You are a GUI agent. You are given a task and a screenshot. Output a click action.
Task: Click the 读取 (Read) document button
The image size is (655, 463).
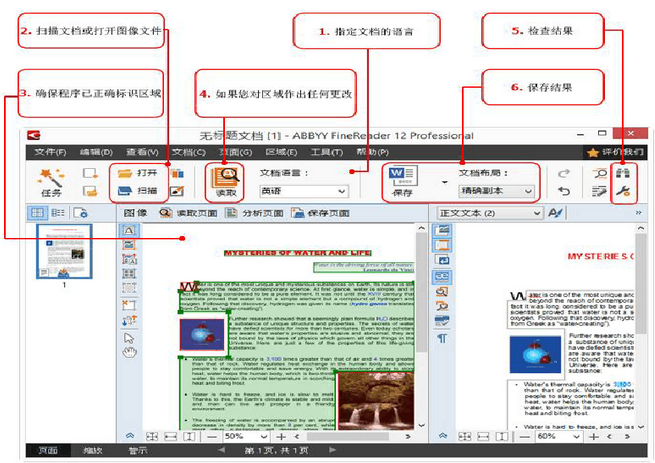tap(226, 183)
